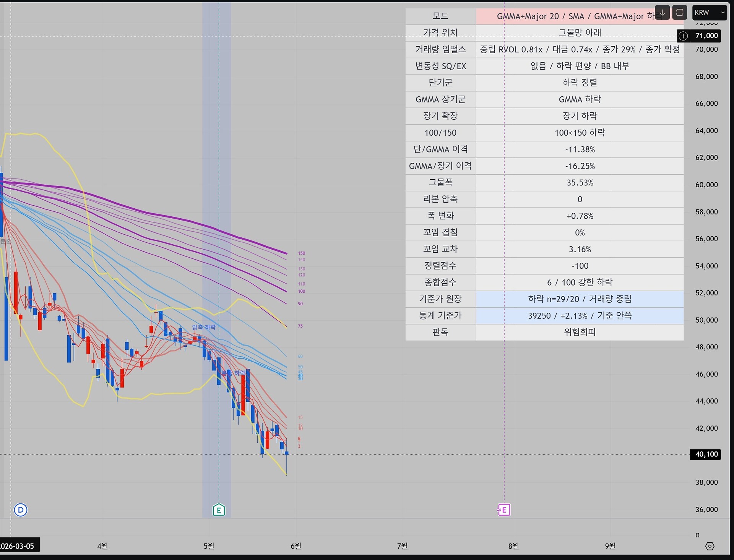Select the '하락 n=29/20 / 거래량 중립' cell
Image resolution: width=734 pixels, height=560 pixels.
[x=580, y=299]
